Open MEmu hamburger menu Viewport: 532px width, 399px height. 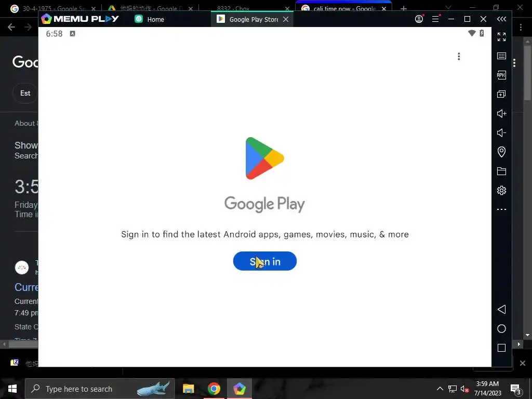[436, 19]
